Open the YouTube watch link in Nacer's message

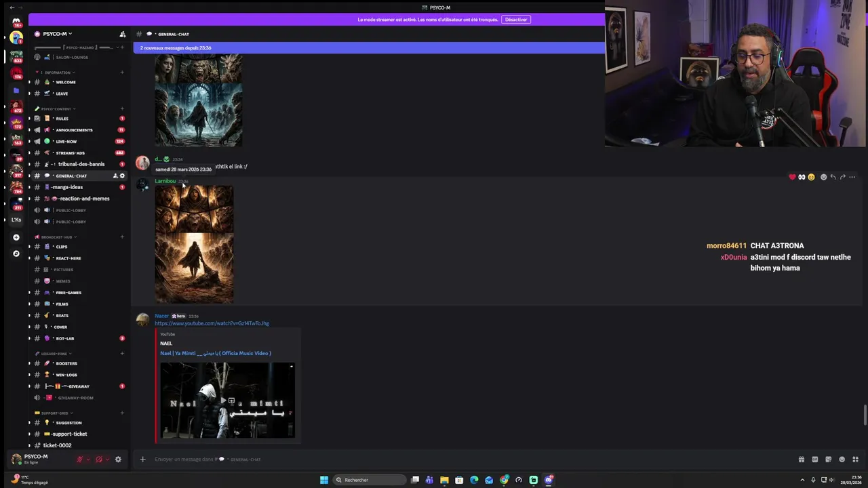212,323
